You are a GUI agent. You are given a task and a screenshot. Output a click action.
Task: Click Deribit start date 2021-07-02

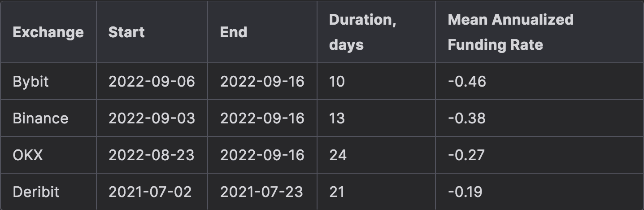pyautogui.click(x=150, y=192)
